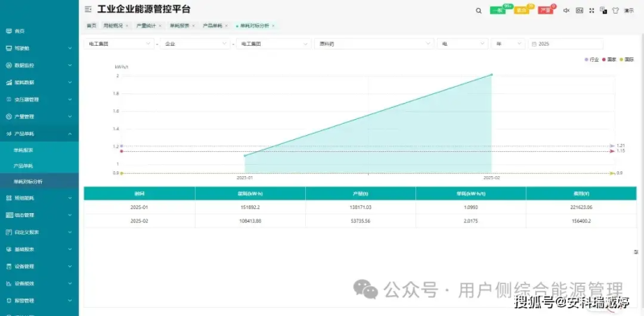Open the third dropdown showing 电工集团
Screen dimensions: 644x316
(x=274, y=43)
